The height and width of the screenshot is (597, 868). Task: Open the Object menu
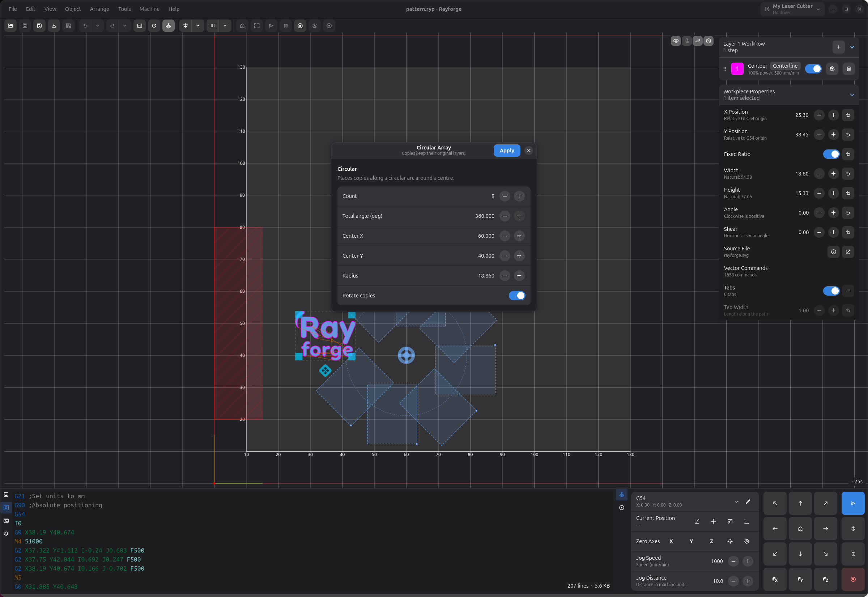click(x=73, y=9)
